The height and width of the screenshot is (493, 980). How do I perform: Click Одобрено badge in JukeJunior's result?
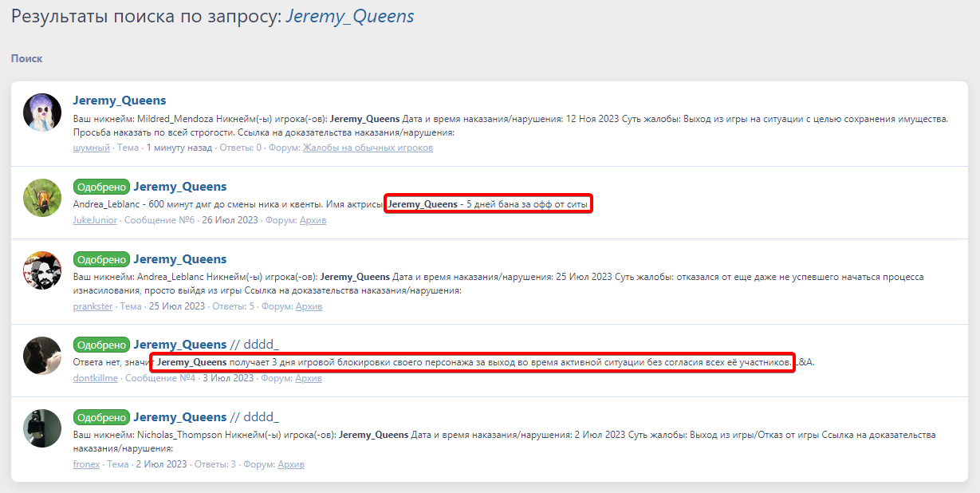101,187
